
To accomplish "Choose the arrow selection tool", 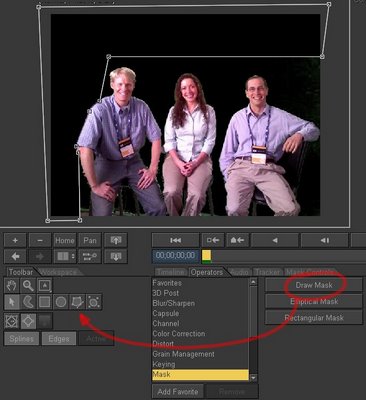I will pos(12,302).
